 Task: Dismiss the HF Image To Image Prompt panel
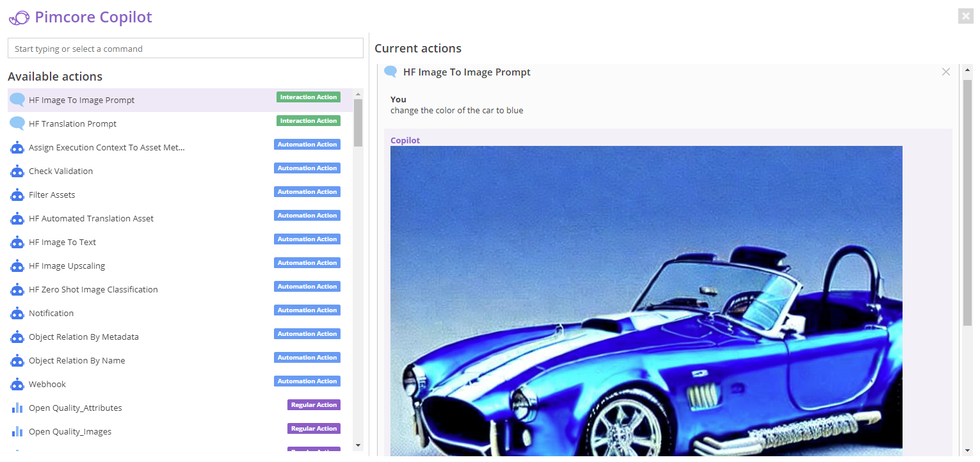945,72
